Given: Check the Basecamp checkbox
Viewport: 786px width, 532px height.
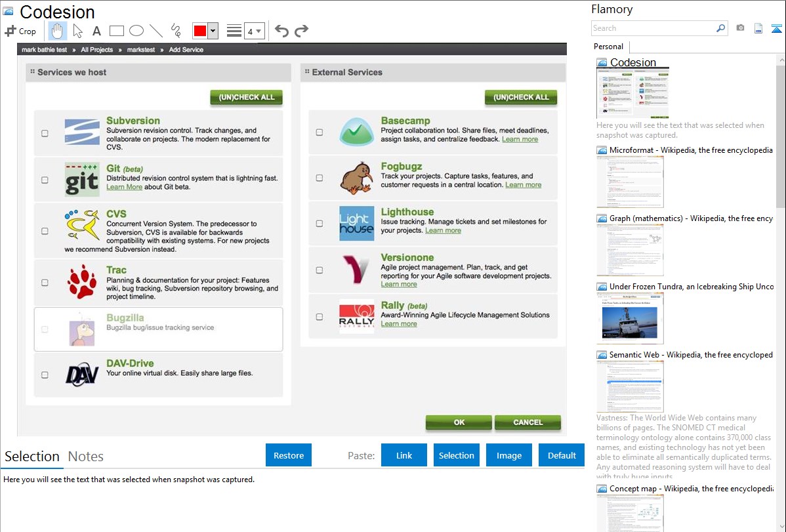Looking at the screenshot, I should point(320,133).
